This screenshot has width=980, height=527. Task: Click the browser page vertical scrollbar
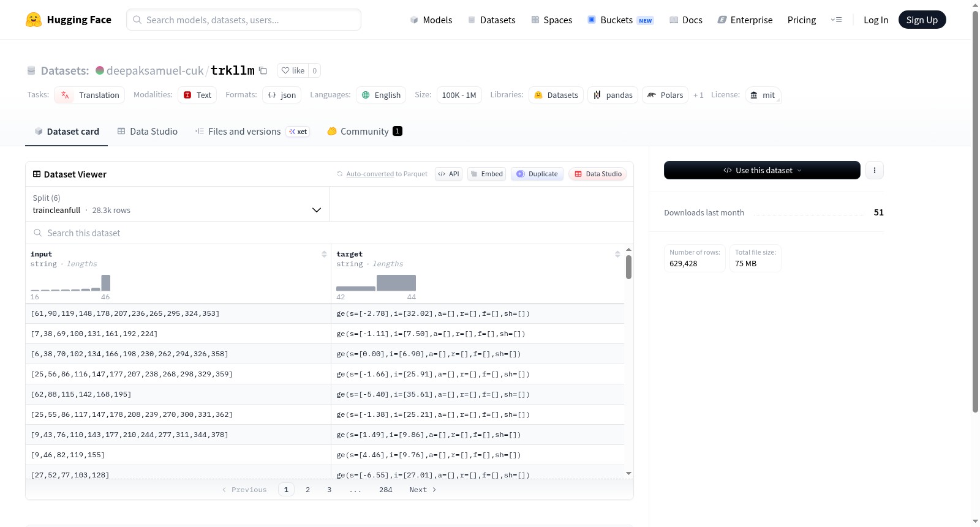click(975, 211)
